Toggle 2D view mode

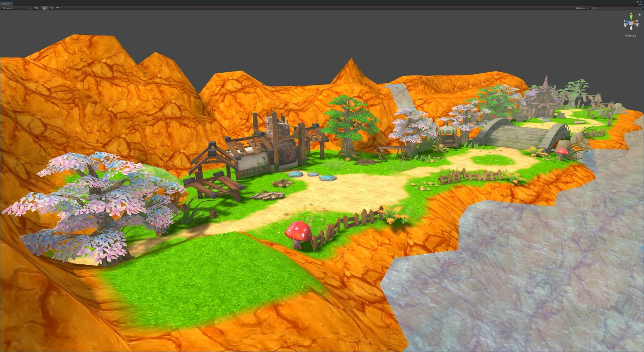[x=36, y=8]
